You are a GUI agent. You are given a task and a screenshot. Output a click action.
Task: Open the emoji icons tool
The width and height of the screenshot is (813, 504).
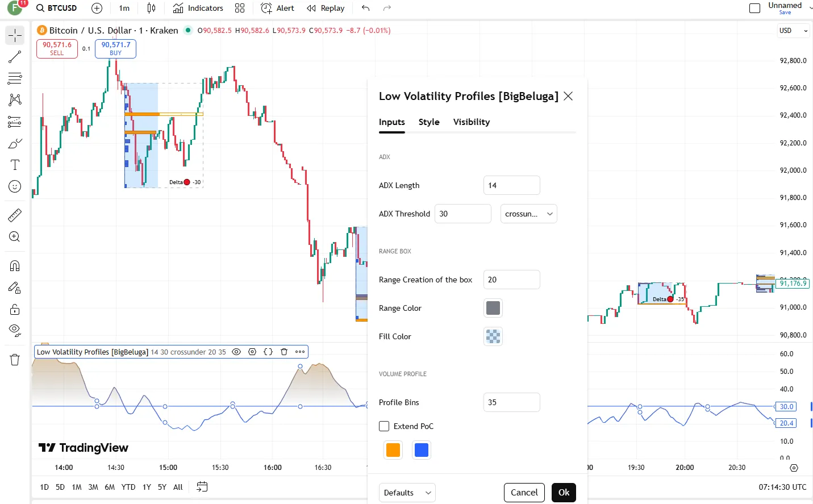tap(15, 187)
